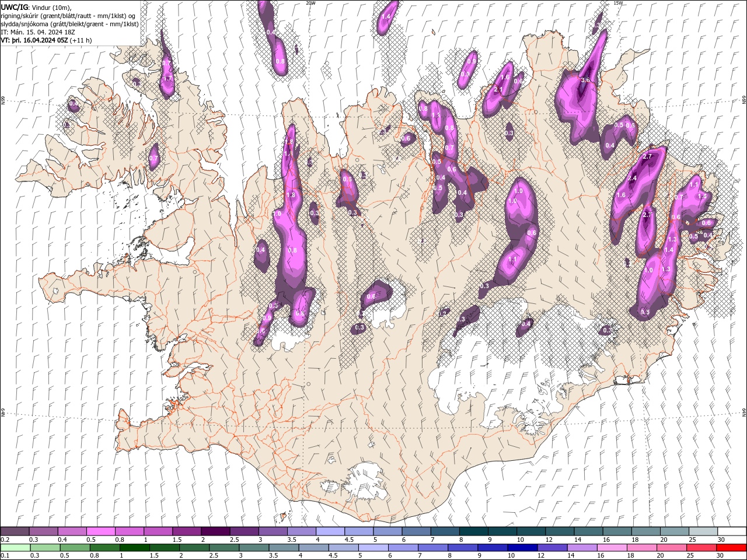
Task: Pick the bright red rain swatch labeled 30
Action: point(731,548)
